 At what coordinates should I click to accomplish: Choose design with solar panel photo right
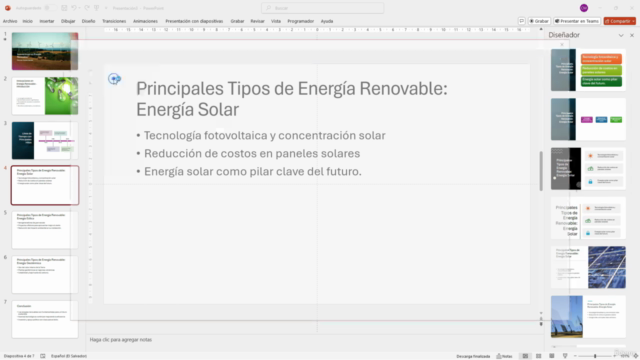tap(588, 267)
